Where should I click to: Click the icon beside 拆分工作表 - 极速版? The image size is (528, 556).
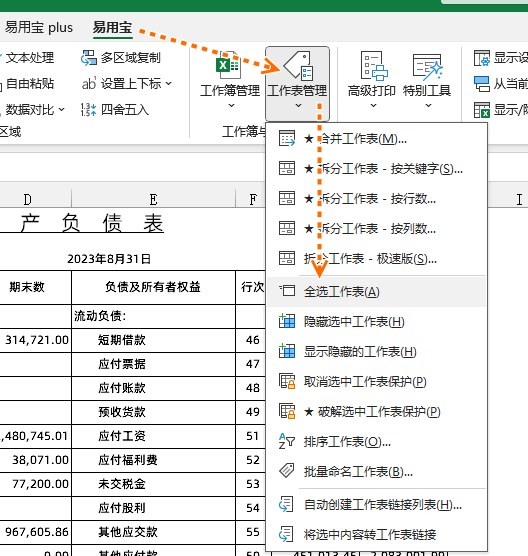point(287,258)
